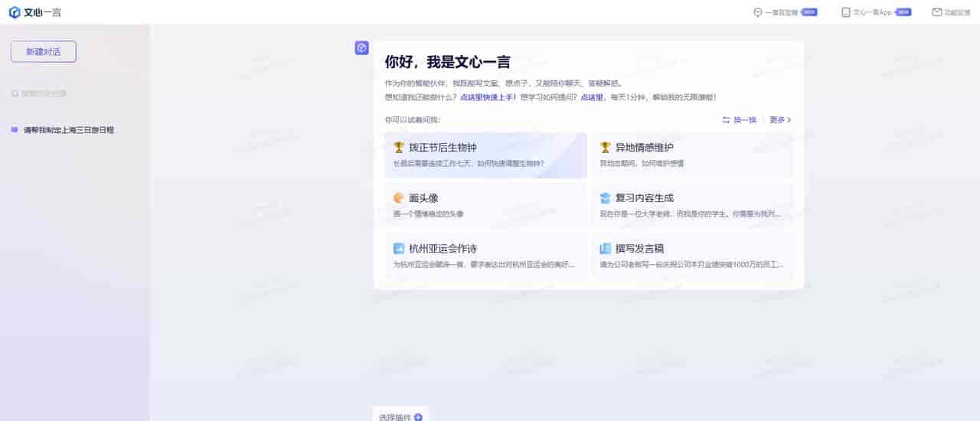Viewport: 980px width, 421px height.
Task: Open the 请帮我制定上海三日游日程 conversation
Action: (68, 130)
